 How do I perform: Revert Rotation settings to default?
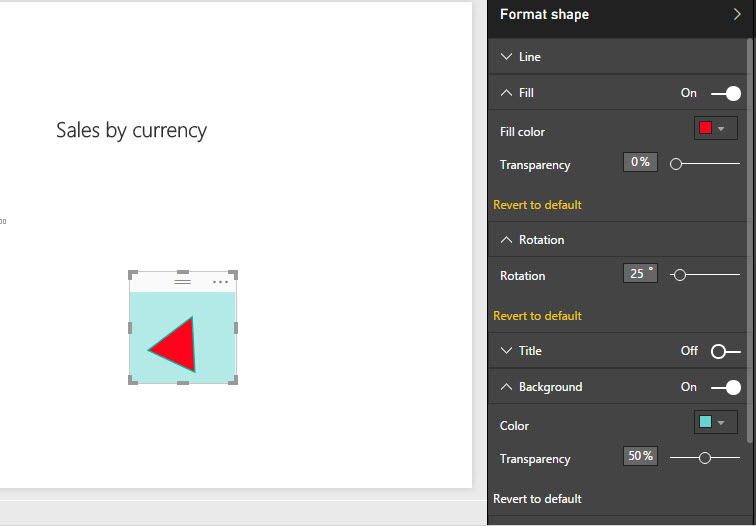[x=537, y=316]
